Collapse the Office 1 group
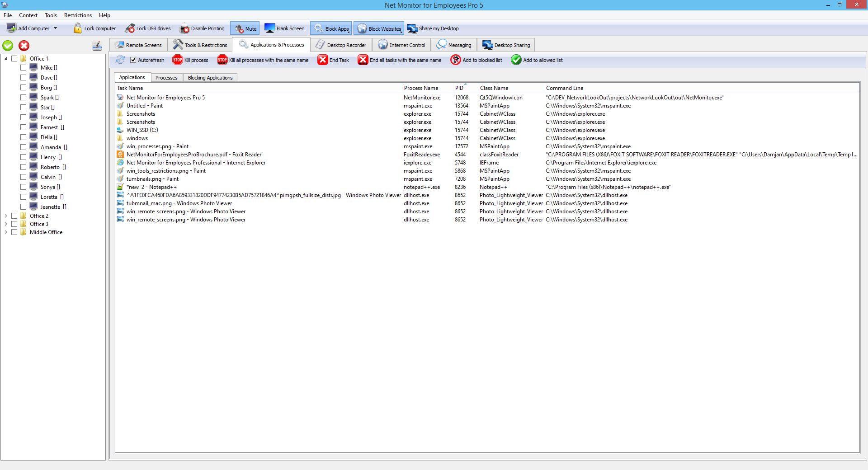Image resolution: width=868 pixels, height=470 pixels. point(6,58)
